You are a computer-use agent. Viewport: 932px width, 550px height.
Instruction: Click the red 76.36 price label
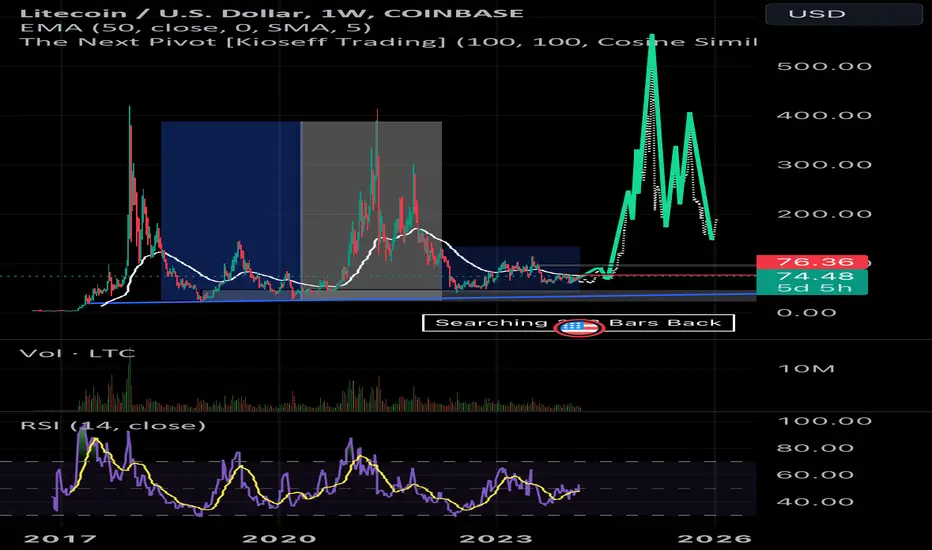(812, 262)
